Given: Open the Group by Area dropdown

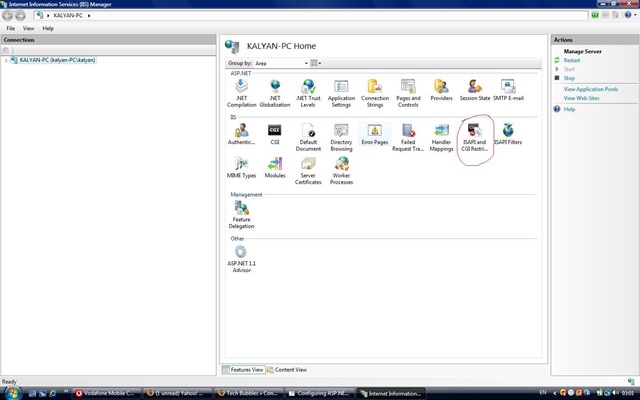Looking at the screenshot, I should point(281,63).
